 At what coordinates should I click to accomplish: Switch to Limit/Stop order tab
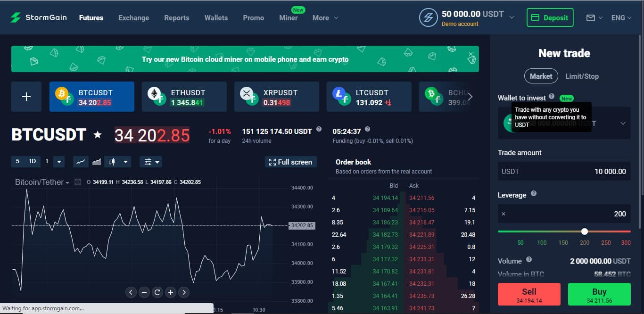(582, 76)
